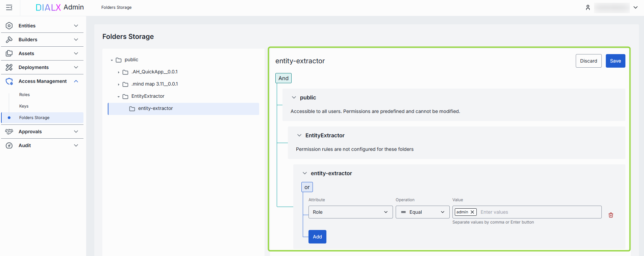This screenshot has width=644, height=256.
Task: Click the Entities sidebar icon
Action: pyautogui.click(x=9, y=26)
